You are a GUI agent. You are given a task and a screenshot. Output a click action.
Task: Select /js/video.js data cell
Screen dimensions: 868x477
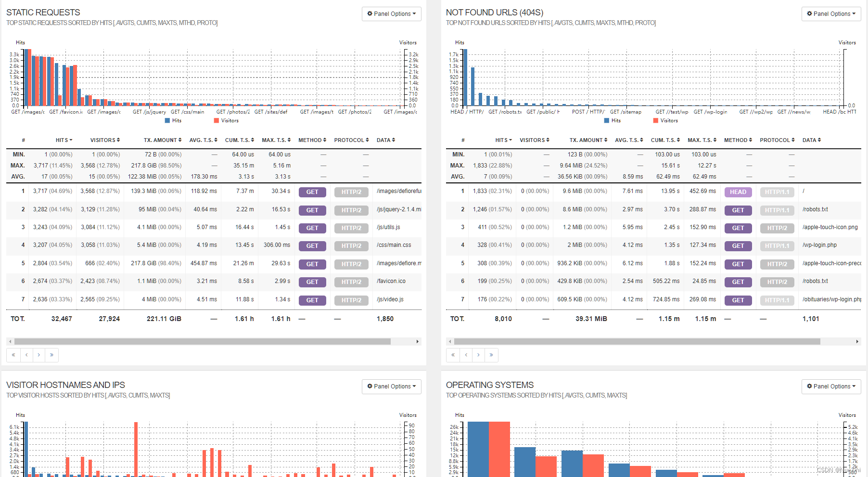click(x=390, y=299)
